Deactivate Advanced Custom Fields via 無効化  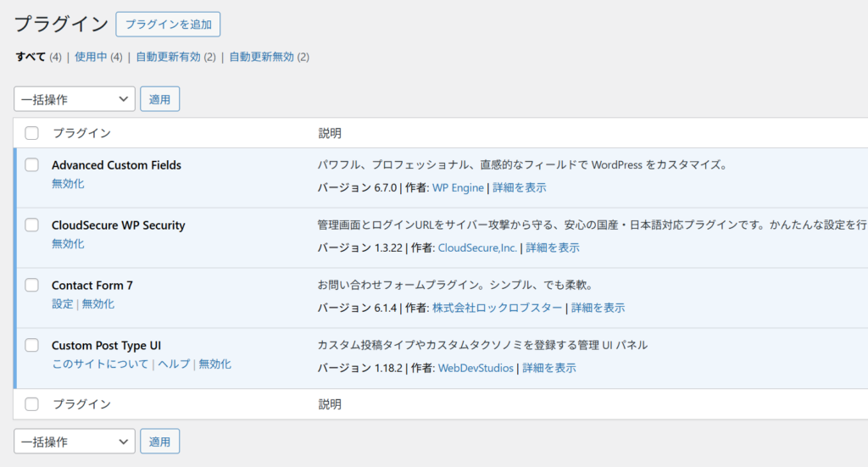pyautogui.click(x=68, y=184)
